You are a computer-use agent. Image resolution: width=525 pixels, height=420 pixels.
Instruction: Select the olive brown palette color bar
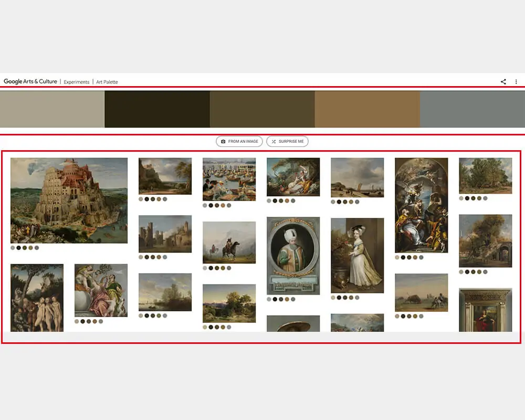coord(262,109)
